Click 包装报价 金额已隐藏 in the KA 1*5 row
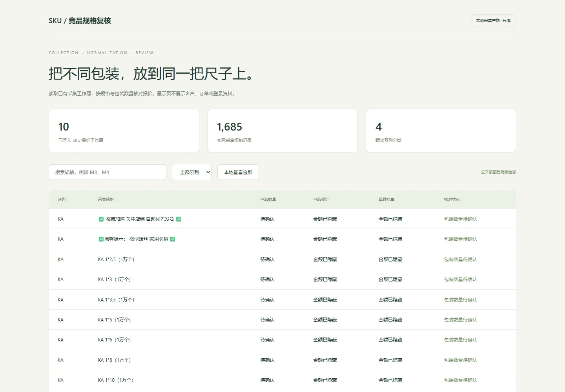 [325, 320]
